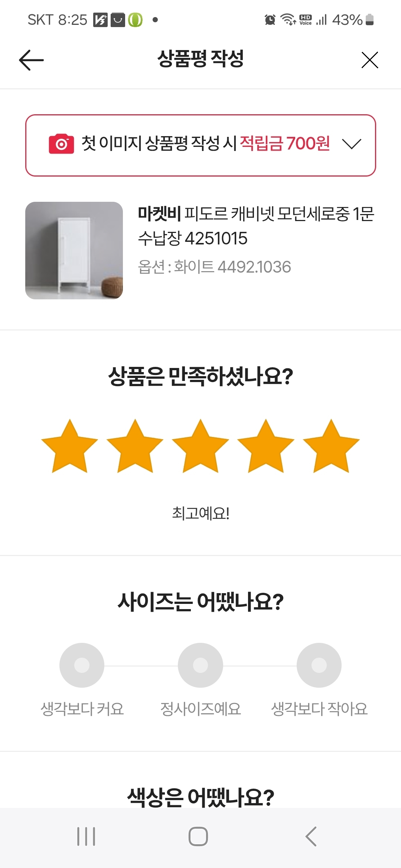Tap the red camera icon in the banner
This screenshot has height=868, width=401.
click(x=61, y=144)
